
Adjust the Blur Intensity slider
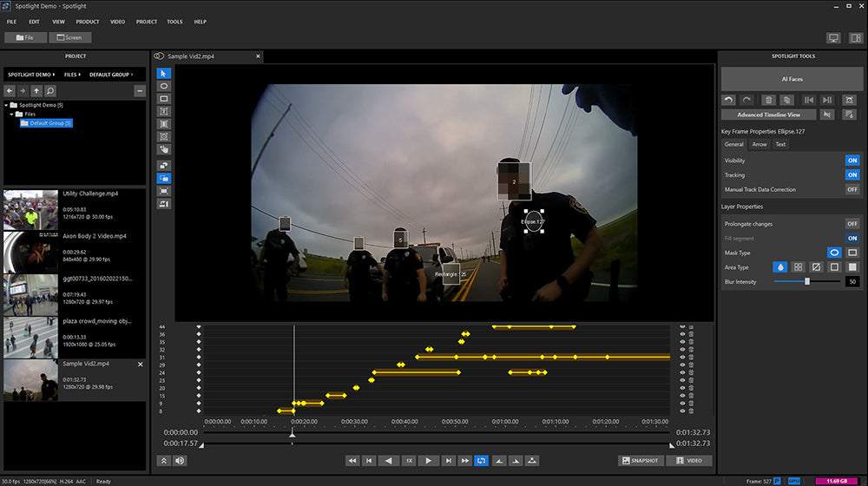(807, 281)
